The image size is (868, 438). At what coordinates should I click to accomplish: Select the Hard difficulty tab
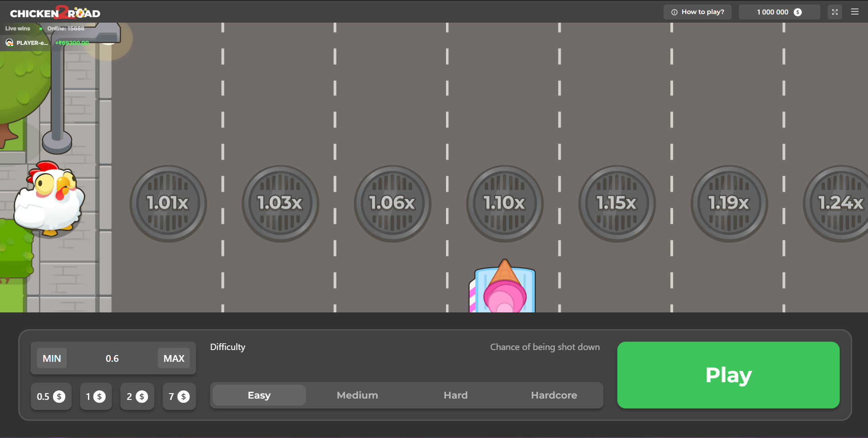click(456, 395)
